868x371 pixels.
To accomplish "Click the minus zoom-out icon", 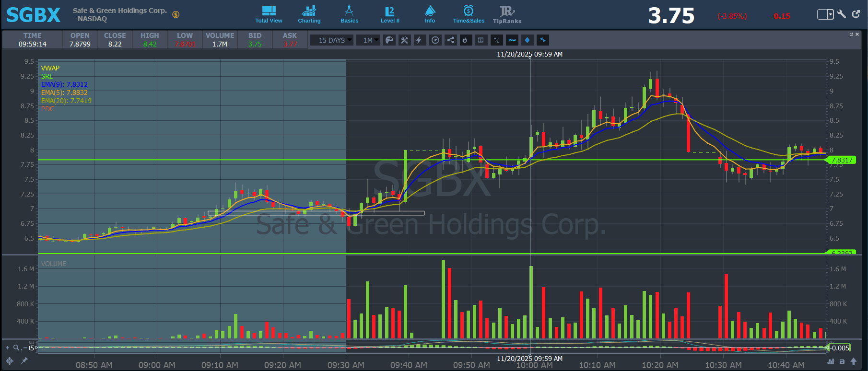I will point(25,348).
